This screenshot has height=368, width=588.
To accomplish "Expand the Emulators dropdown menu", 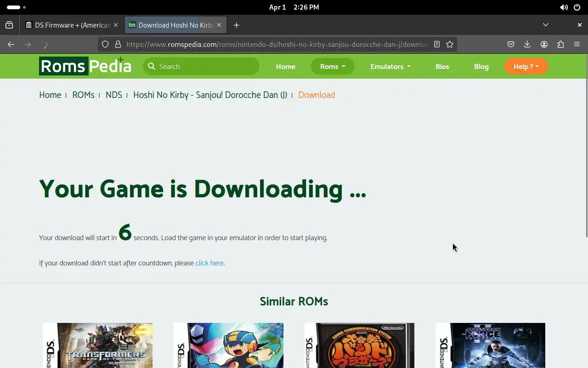I will [390, 66].
